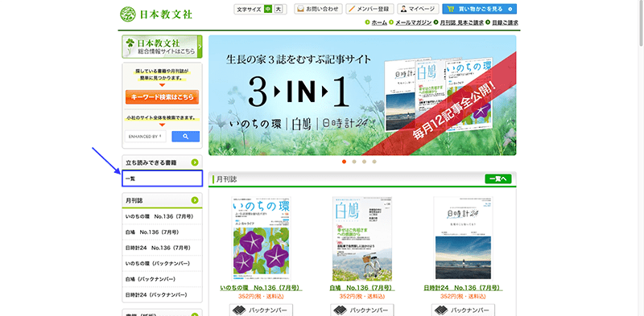Open sidebar 白鳩（バックナンバー）
Image resolution: width=644 pixels, height=316 pixels.
(163, 279)
